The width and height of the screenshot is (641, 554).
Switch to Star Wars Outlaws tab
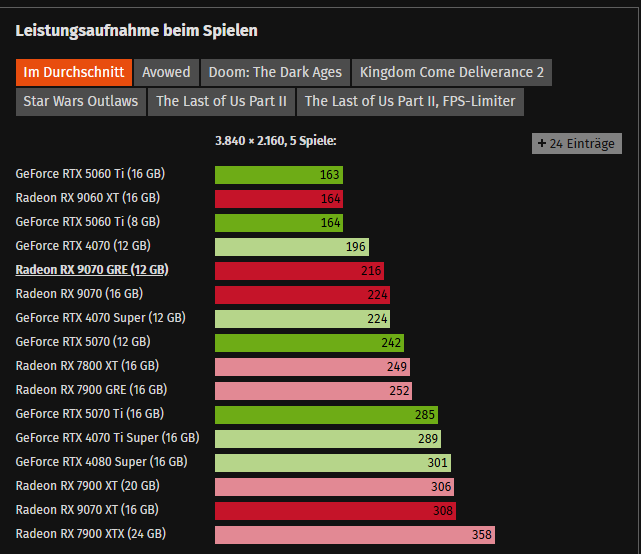pos(81,101)
